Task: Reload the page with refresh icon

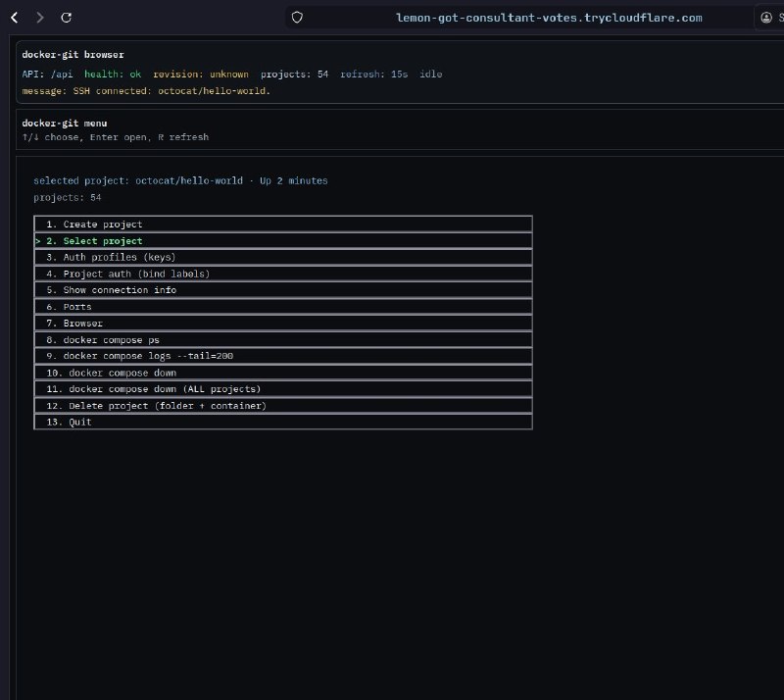Action: tap(66, 18)
